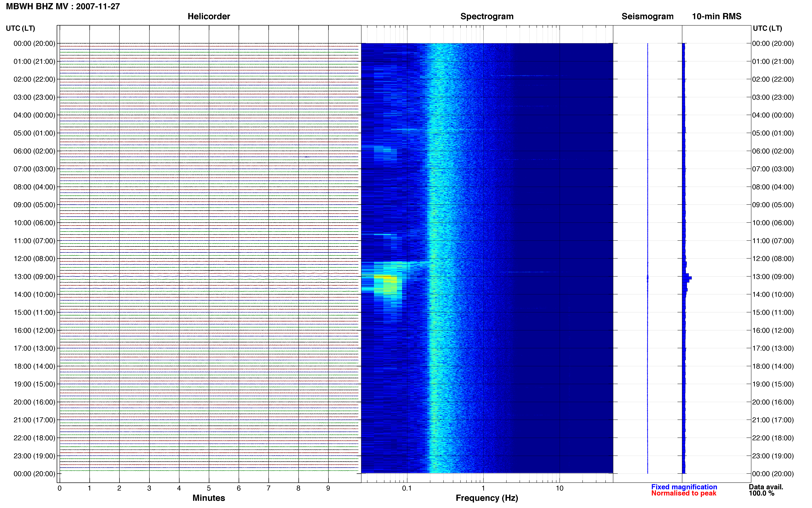Click right-axis time label 16:00 (12:00)
Viewport: 812px width, 508px height.
[x=773, y=330]
